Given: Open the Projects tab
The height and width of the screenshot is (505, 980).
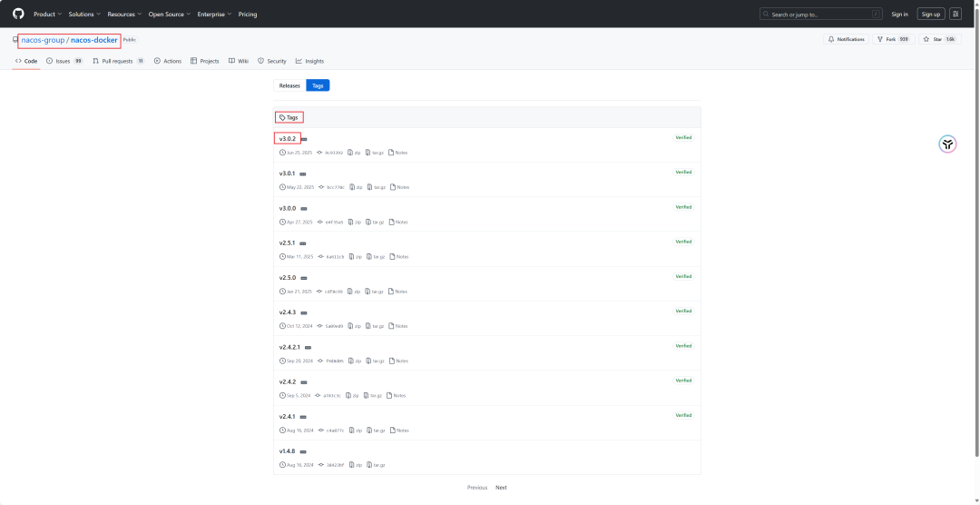Looking at the screenshot, I should click(x=205, y=62).
